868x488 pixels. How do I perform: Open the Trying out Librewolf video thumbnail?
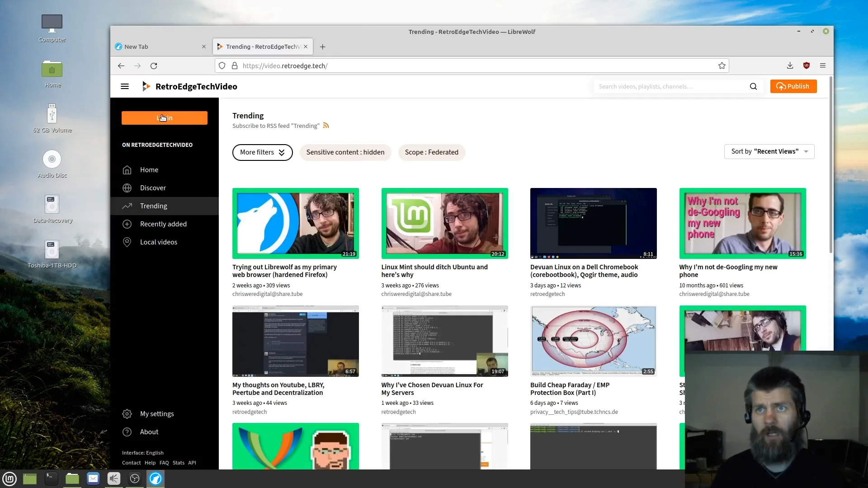click(x=296, y=224)
